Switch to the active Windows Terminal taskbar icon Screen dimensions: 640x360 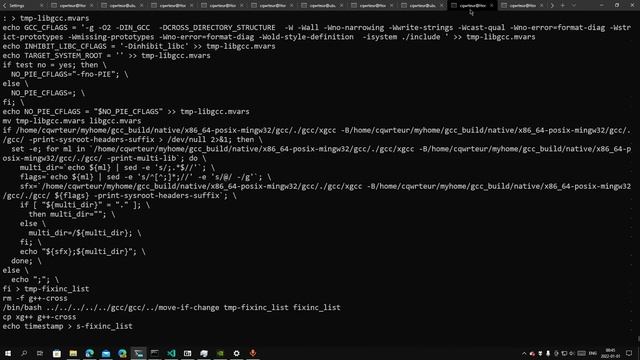point(139,353)
